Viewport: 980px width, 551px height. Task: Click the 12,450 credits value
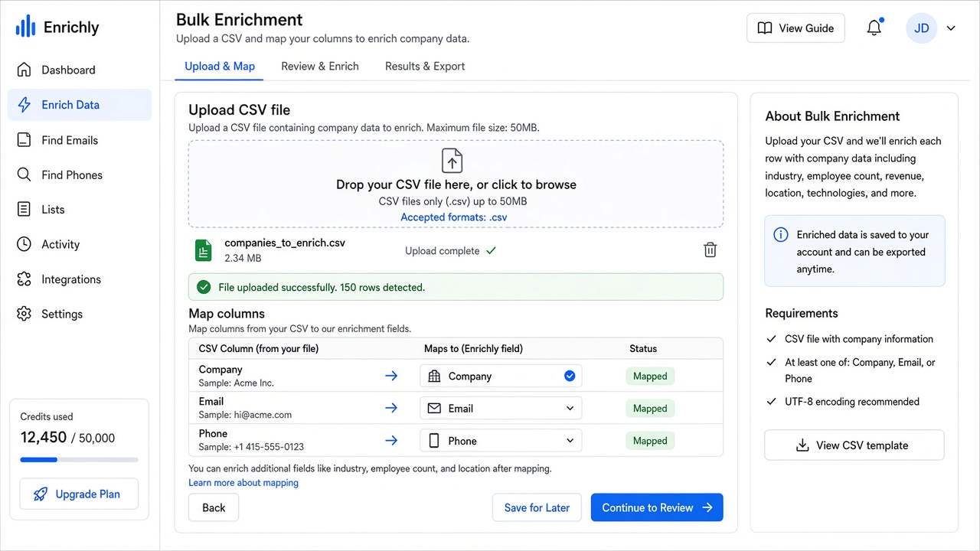click(x=44, y=438)
